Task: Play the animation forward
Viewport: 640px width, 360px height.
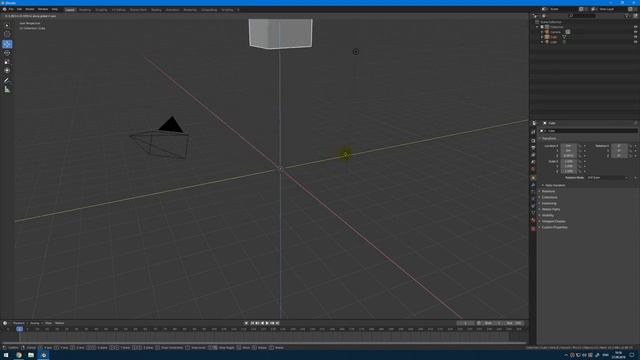Action: click(267, 323)
